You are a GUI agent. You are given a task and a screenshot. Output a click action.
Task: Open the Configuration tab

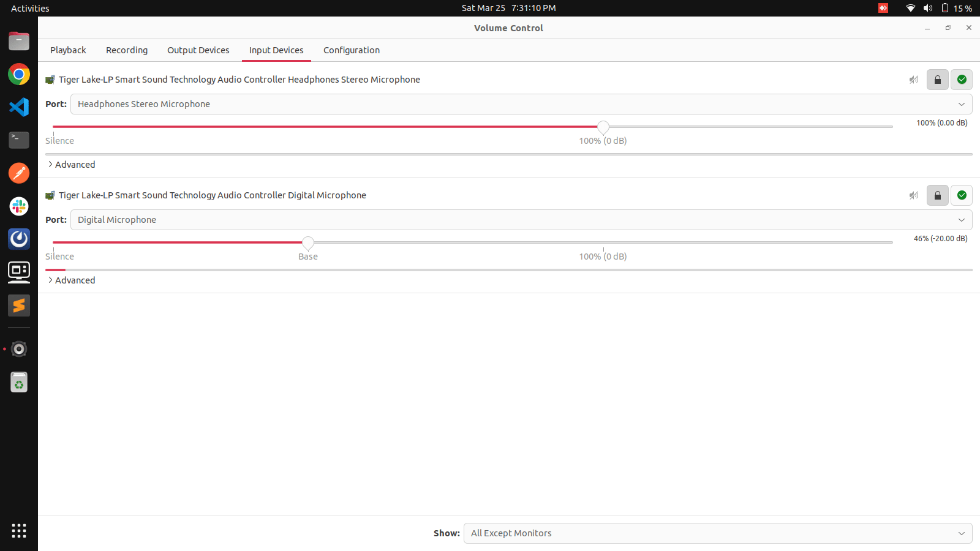point(351,50)
